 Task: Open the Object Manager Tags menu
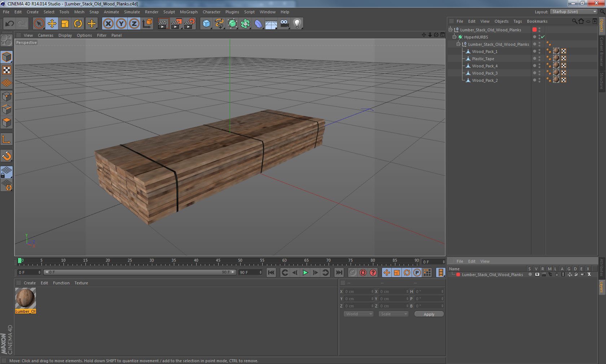coord(518,21)
